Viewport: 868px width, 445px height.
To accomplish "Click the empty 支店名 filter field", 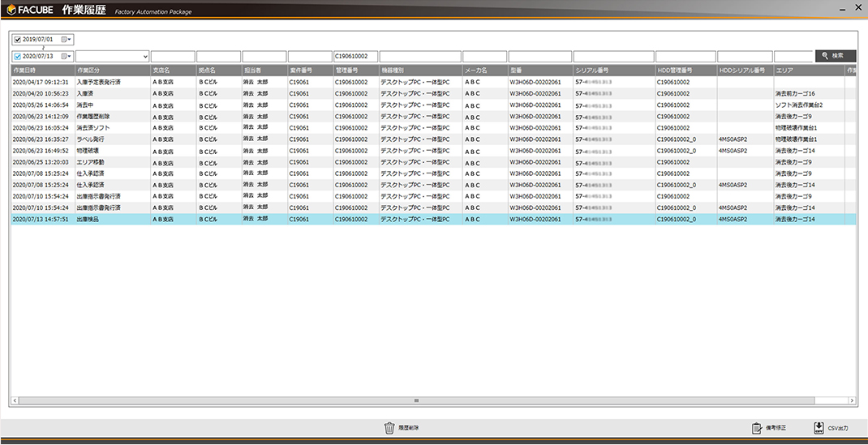I will click(173, 56).
